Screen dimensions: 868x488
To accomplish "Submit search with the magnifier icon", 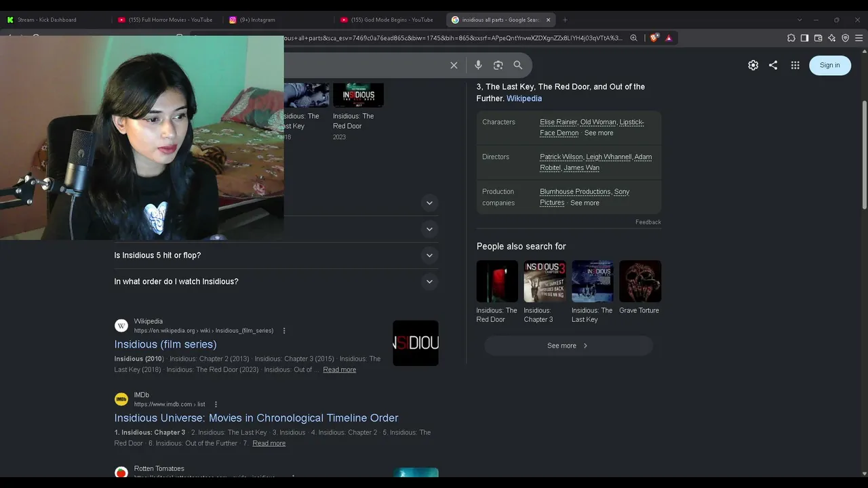I will pyautogui.click(x=518, y=65).
